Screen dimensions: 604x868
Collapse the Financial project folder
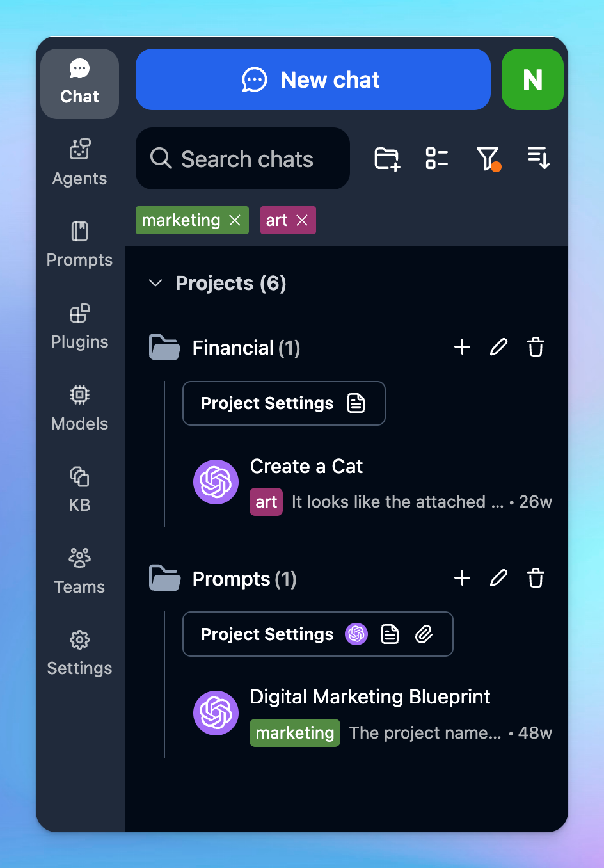[x=164, y=348]
